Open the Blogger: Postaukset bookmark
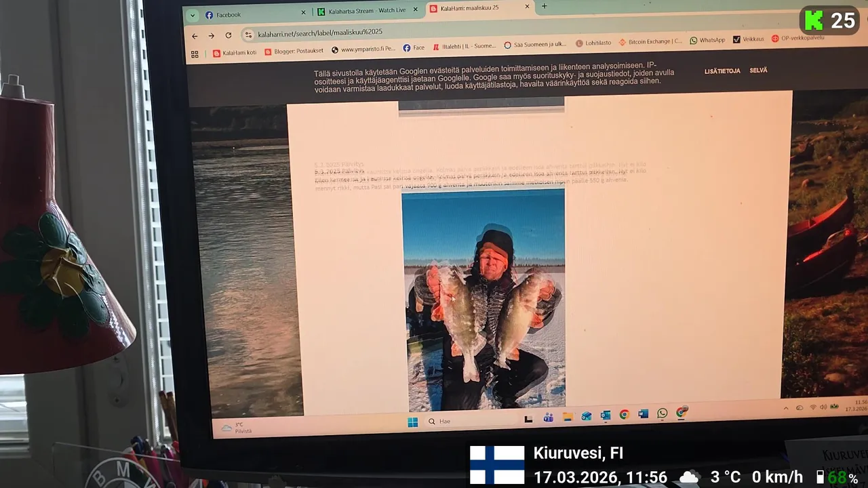The image size is (868, 488). [x=294, y=51]
